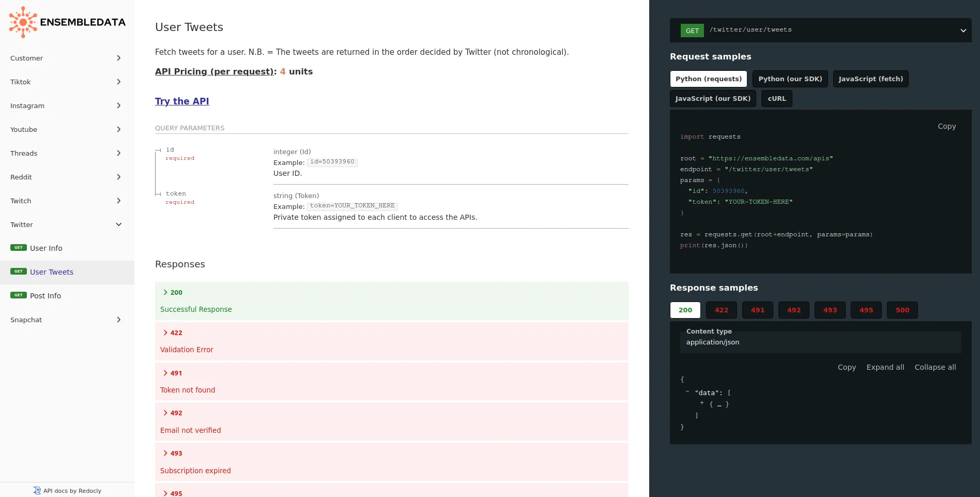Click the Request samples heading
This screenshot has width=980, height=497.
710,56
